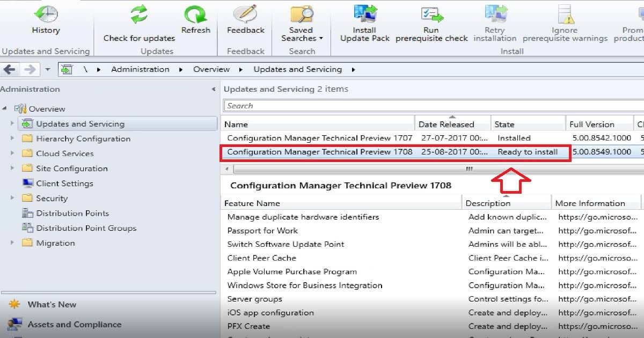Start Run prerequisite check
The width and height of the screenshot is (644, 338).
coord(431,24)
